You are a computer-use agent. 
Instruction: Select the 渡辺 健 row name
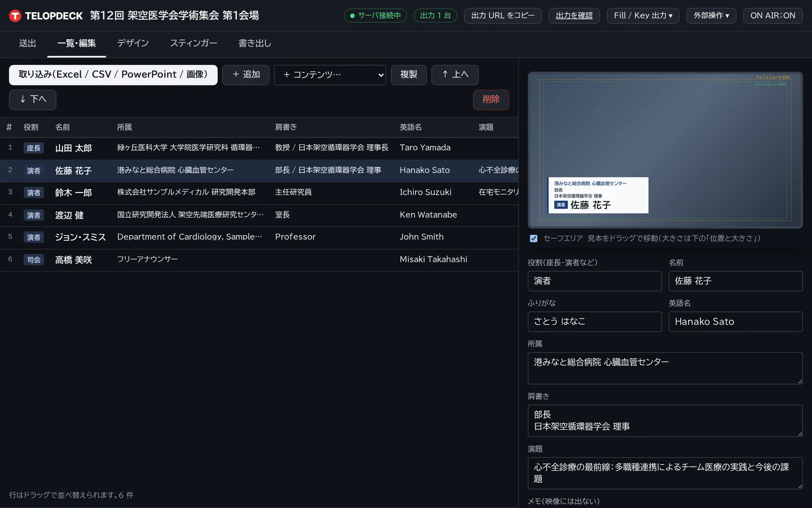click(70, 215)
